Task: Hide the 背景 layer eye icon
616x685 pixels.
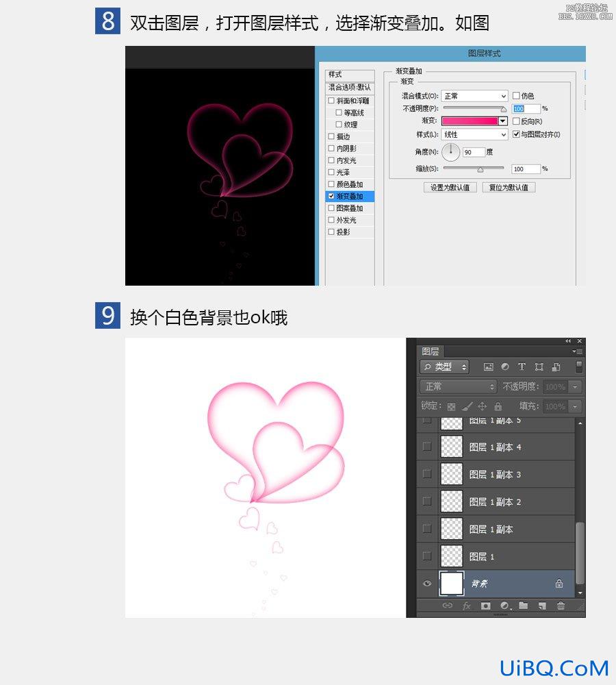Action: tap(427, 583)
